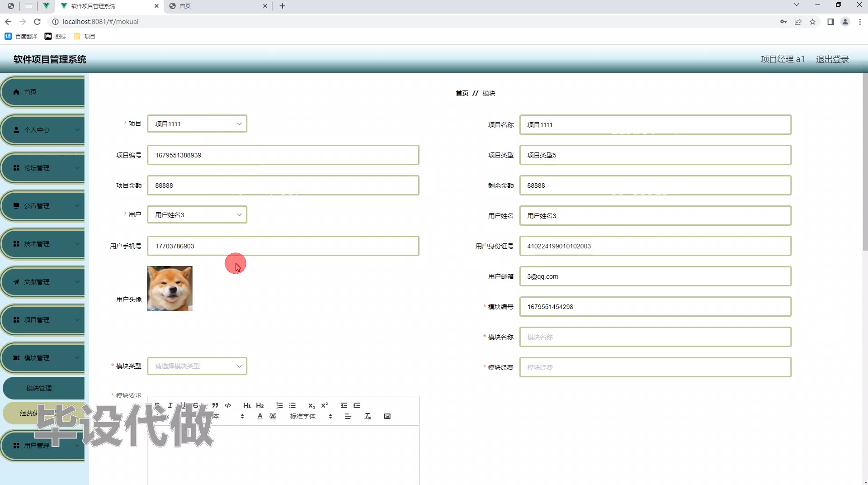Insert a bulleted list in editor
868x485 pixels.
click(292, 405)
